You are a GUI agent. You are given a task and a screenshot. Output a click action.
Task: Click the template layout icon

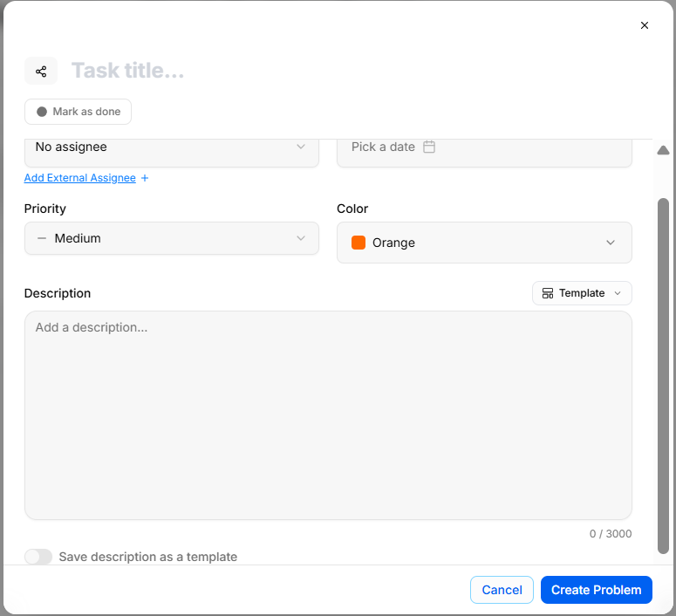tap(548, 293)
